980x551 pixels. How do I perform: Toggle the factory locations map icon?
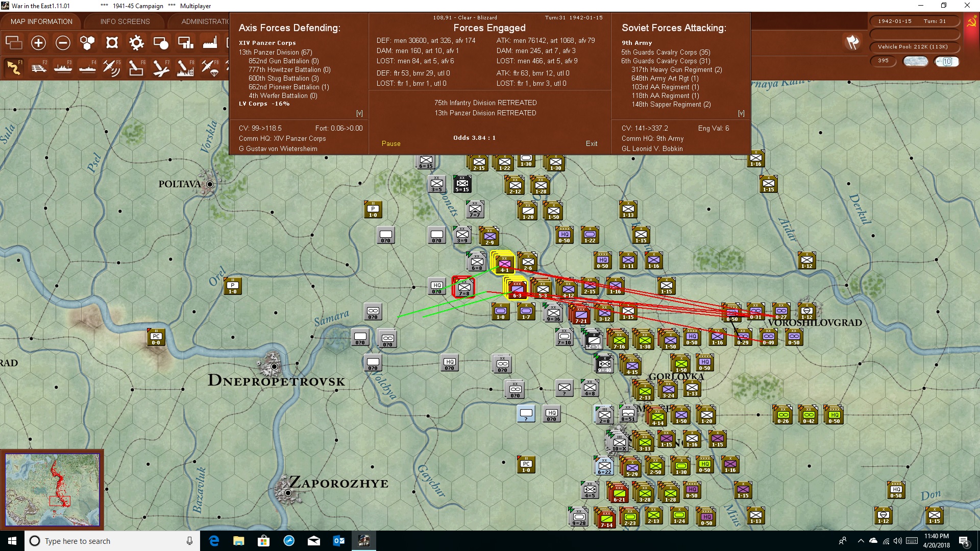click(x=210, y=43)
